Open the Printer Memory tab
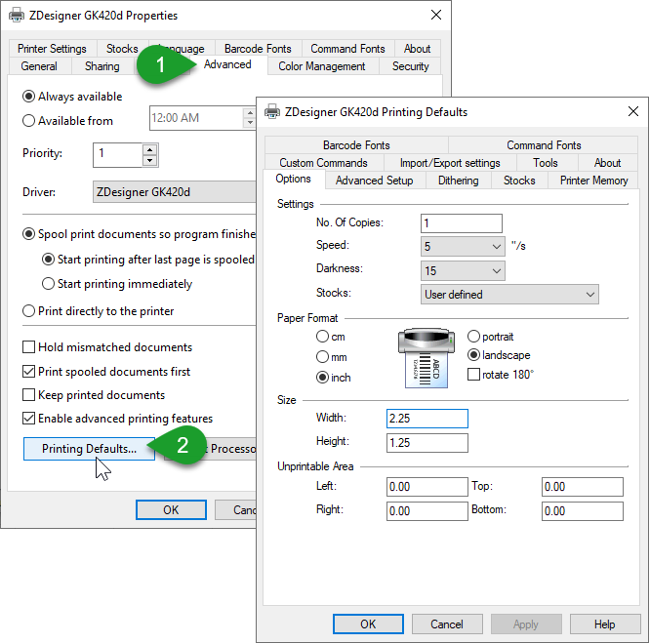The width and height of the screenshot is (650, 644). (593, 181)
